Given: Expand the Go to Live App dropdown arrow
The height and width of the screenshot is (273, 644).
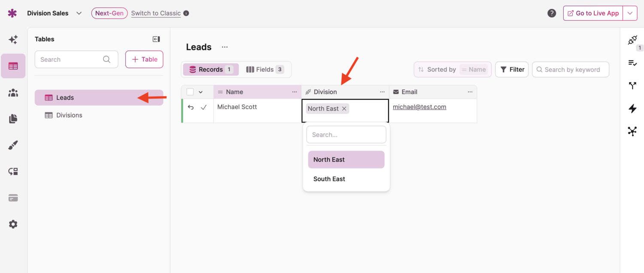Looking at the screenshot, I should (630, 13).
